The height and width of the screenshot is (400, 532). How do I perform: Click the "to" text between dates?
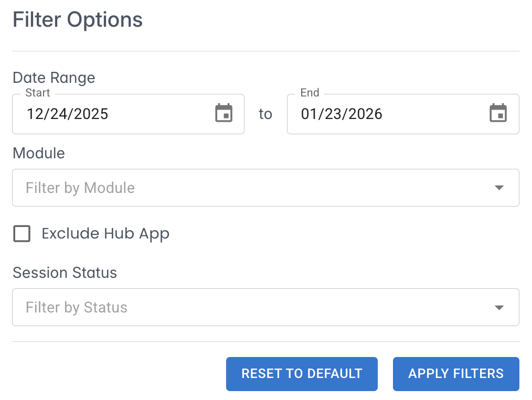[265, 114]
